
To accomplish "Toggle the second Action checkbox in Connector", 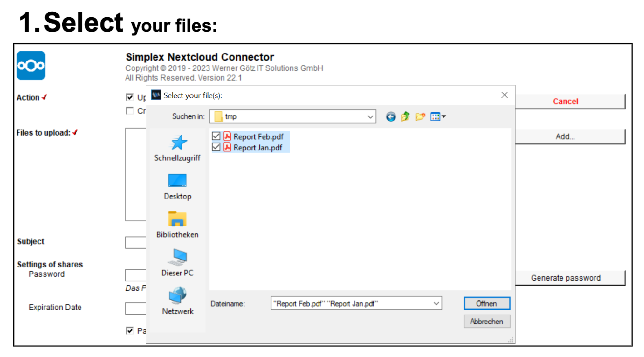I will [x=130, y=111].
